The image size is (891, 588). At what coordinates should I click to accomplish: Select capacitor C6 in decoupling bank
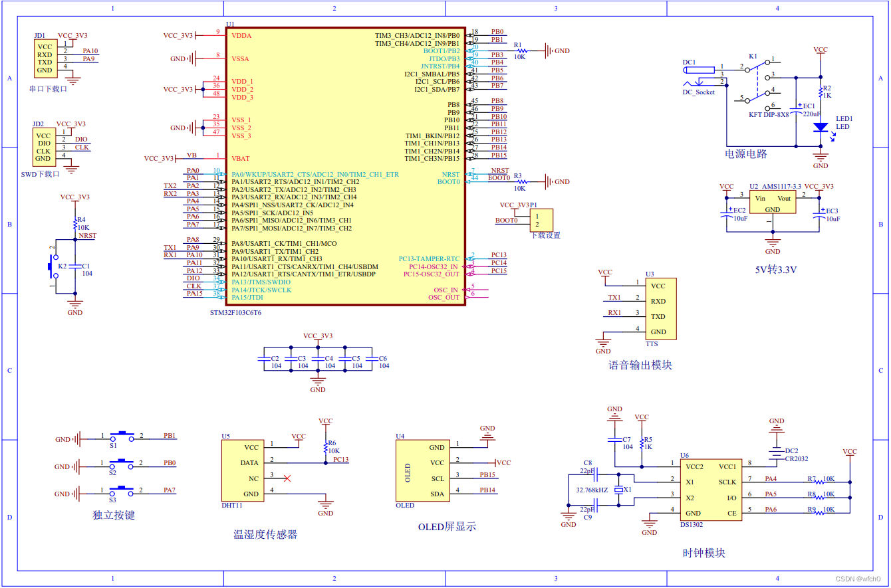[x=372, y=359]
